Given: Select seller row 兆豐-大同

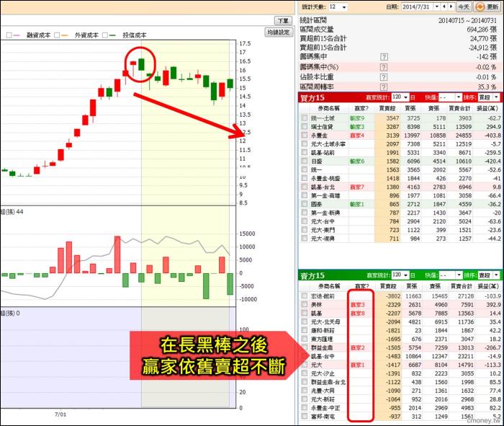Looking at the screenshot, I should (x=401, y=390).
